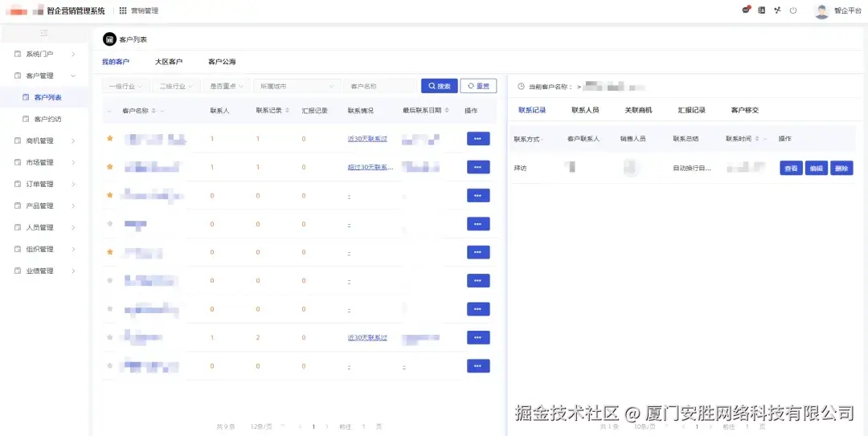Open 所属城市 filter dropdown
The image size is (868, 436).
click(297, 86)
